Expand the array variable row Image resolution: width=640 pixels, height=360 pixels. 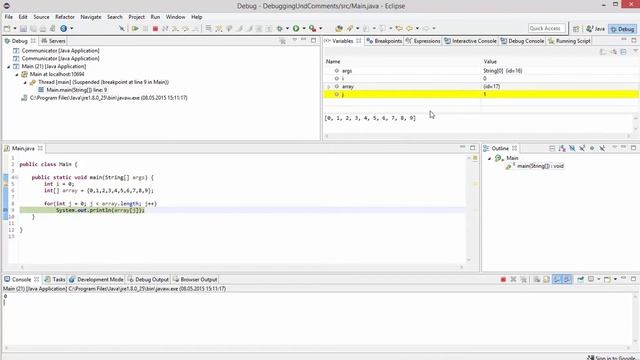pyautogui.click(x=329, y=87)
